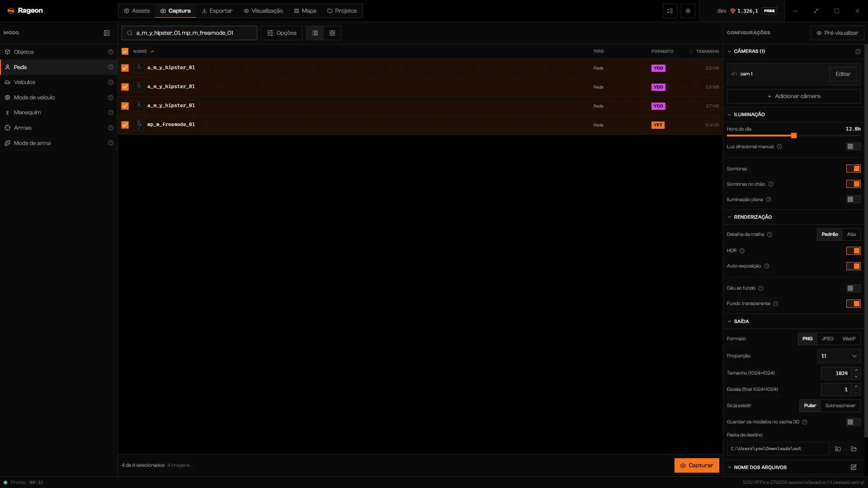Open the Mapa tab
Screen dimensions: 868x488
[x=305, y=11]
